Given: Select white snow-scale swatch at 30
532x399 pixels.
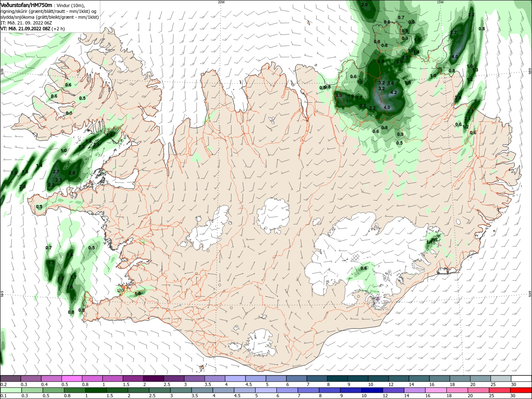Looking at the screenshot, I should pos(521,379).
